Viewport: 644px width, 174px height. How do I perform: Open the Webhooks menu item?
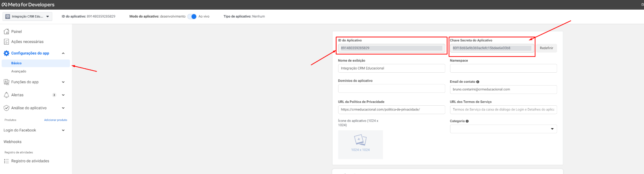pyautogui.click(x=12, y=141)
